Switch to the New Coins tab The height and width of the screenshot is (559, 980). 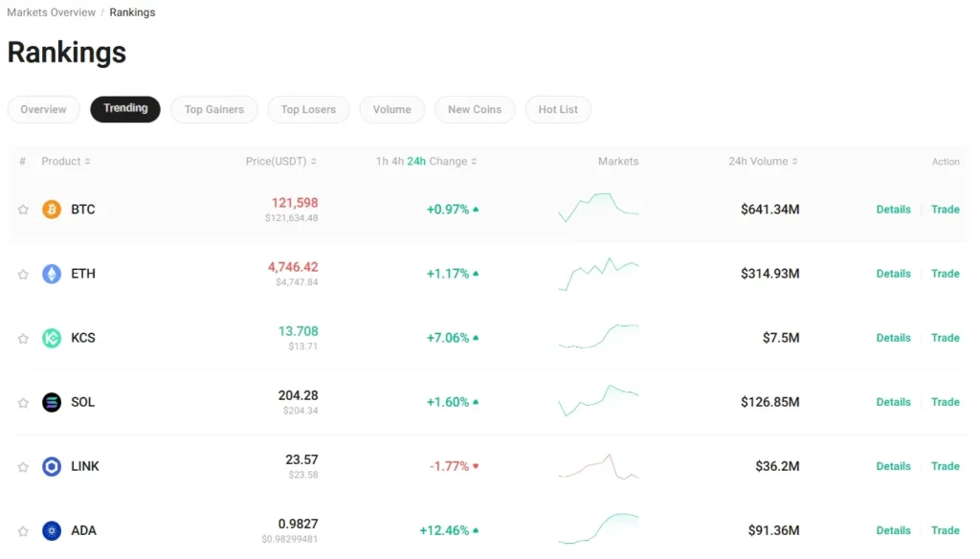pos(475,109)
